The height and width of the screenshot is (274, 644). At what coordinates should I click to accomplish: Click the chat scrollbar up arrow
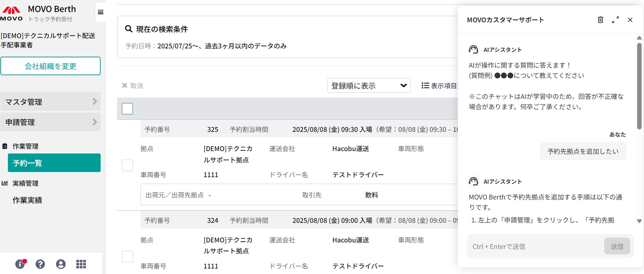pos(639,38)
